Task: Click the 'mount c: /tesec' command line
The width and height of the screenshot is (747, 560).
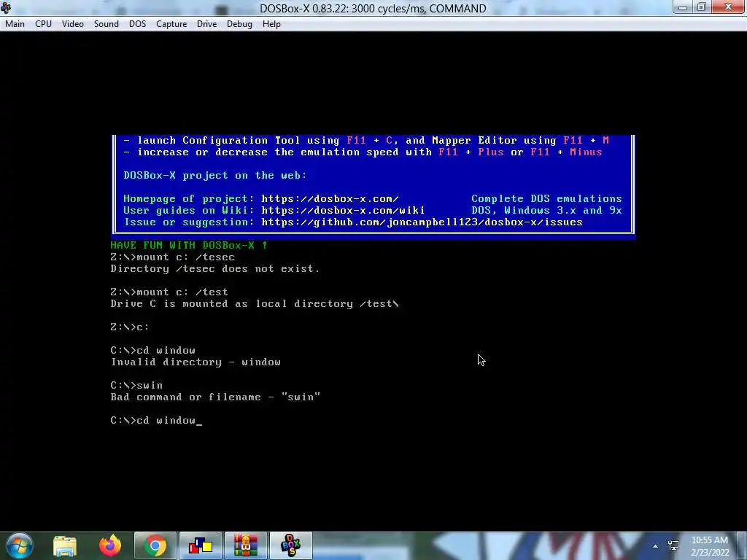Action: click(x=172, y=257)
